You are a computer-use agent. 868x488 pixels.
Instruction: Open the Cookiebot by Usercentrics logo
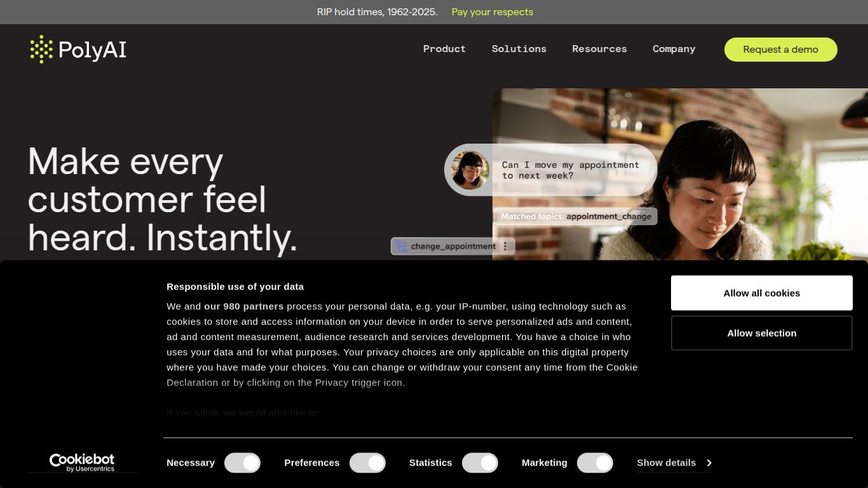[82, 463]
